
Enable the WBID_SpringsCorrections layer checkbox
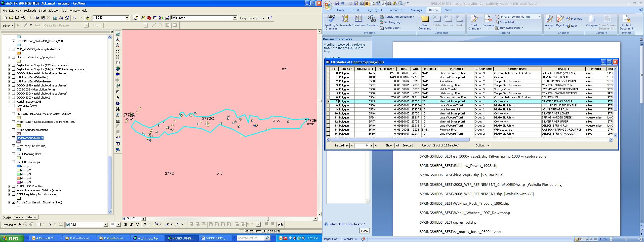[14, 130]
